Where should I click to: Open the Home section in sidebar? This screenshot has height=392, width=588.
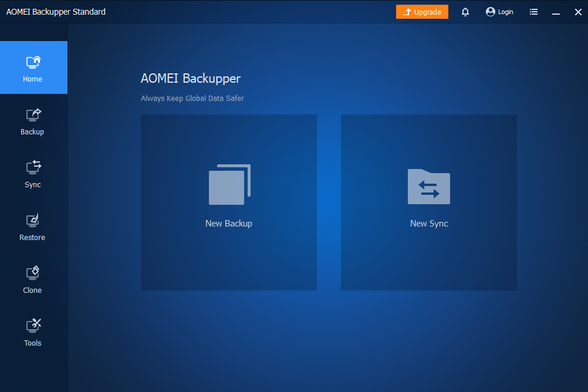[34, 67]
